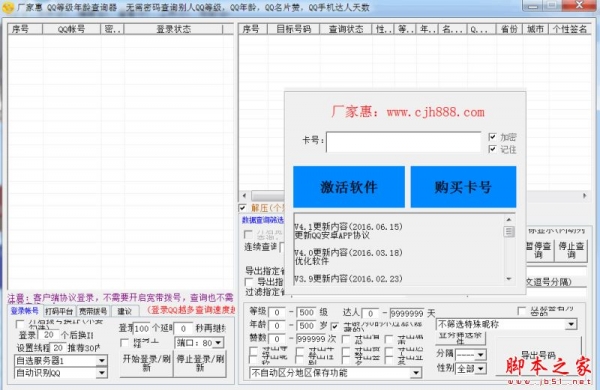Viewport: 600px width, 390px height.
Task: Click the www.cjh888.com red heading
Action: tap(435, 112)
